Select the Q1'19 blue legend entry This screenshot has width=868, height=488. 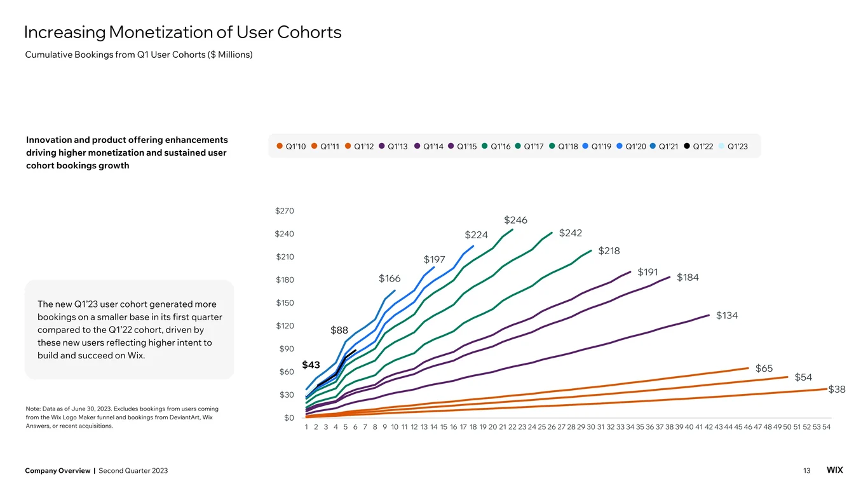pos(597,147)
